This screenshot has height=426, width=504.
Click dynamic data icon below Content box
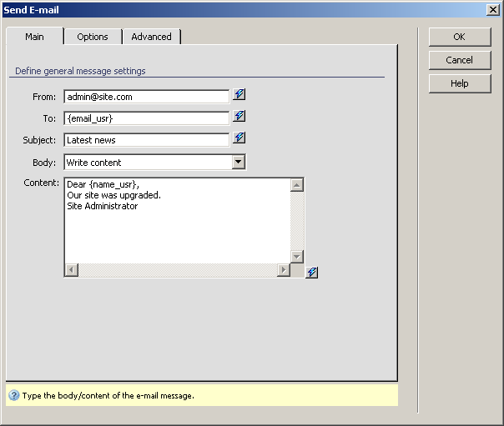click(x=311, y=273)
